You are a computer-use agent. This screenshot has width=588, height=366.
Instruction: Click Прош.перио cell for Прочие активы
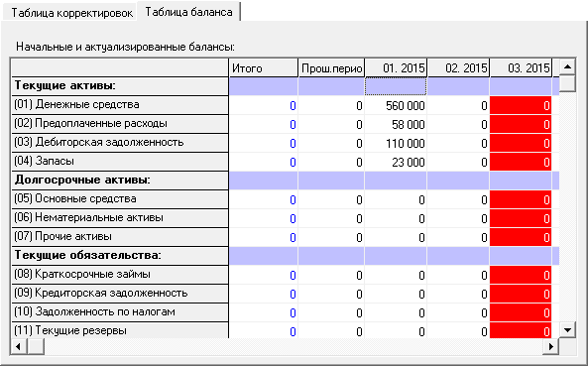coord(331,237)
